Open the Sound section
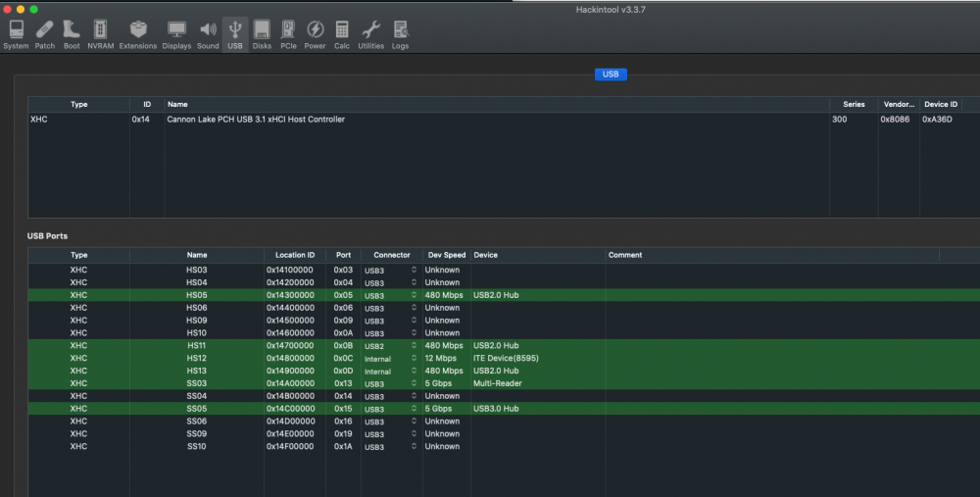Viewport: 980px width, 497px height. (x=208, y=34)
